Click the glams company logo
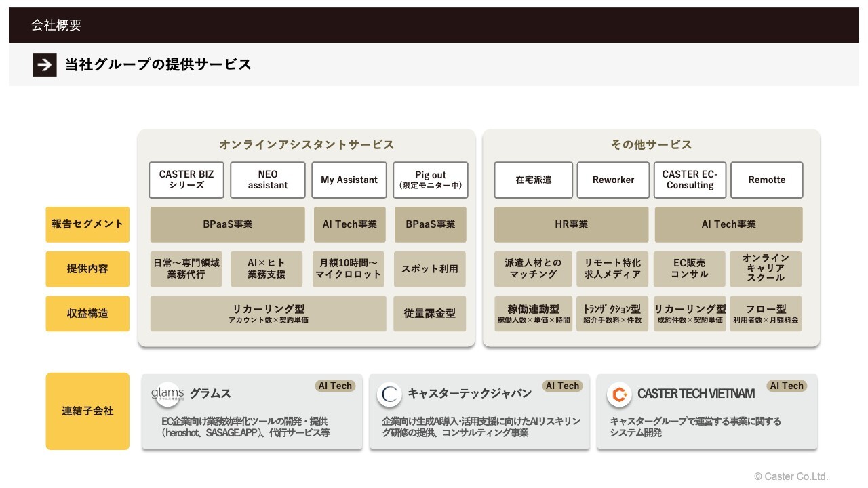 coord(167,394)
